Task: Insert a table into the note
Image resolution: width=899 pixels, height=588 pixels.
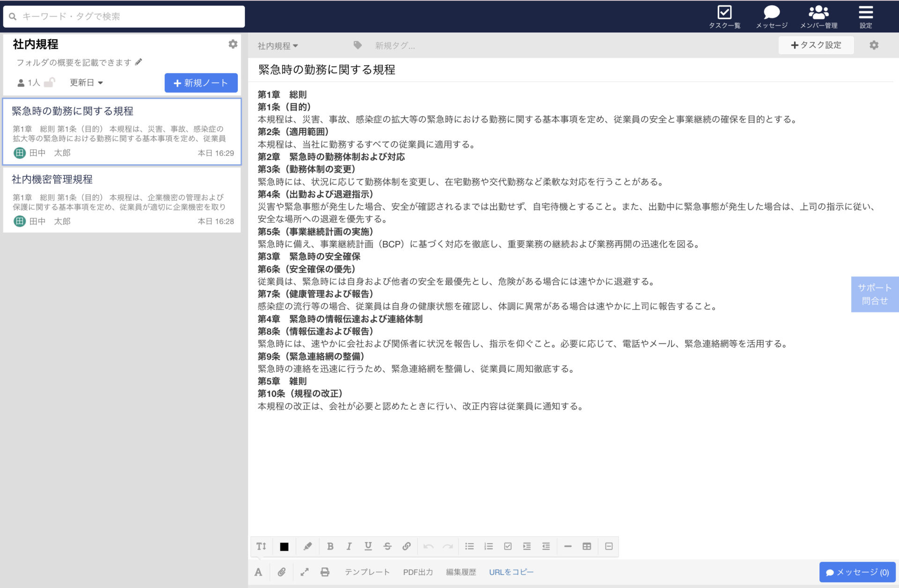Action: pyautogui.click(x=587, y=546)
